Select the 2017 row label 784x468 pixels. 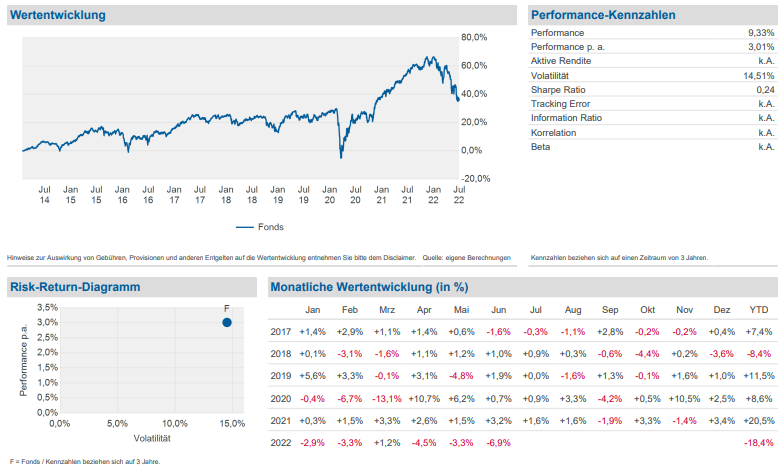pos(281,331)
